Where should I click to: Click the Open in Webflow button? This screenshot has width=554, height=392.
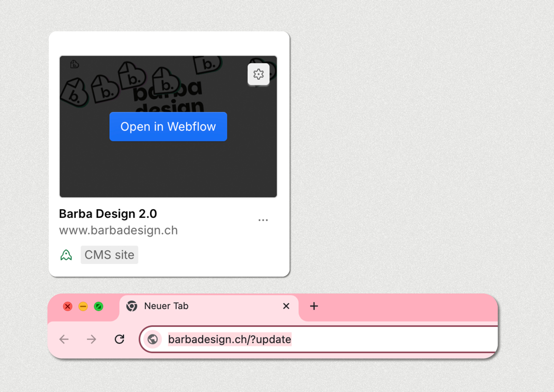[x=168, y=127]
